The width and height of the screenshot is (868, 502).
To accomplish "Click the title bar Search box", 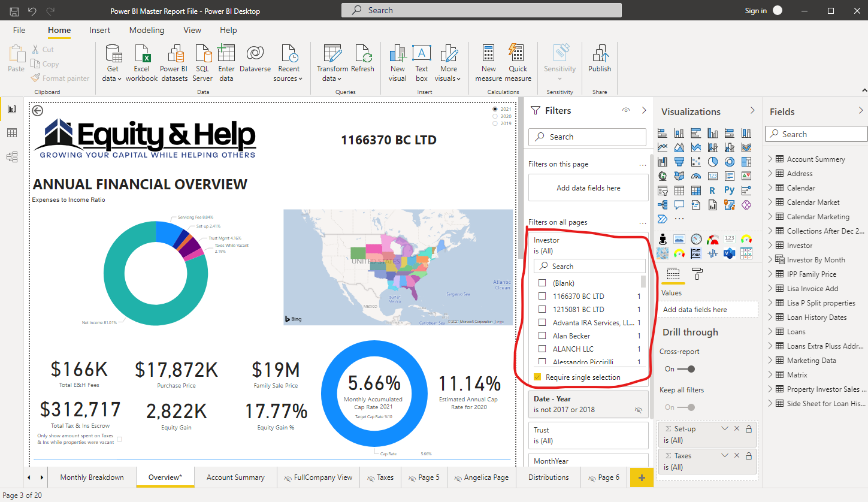I will tap(482, 10).
